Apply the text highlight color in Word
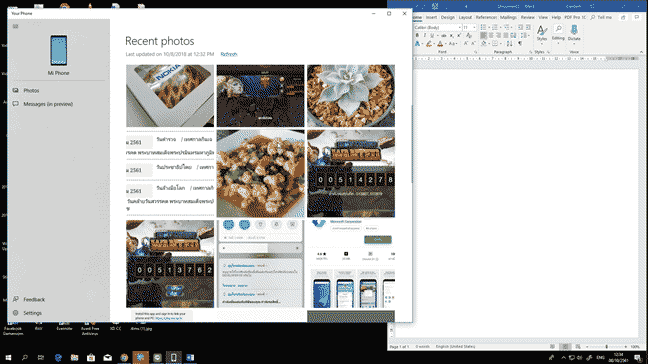This screenshot has width=648, height=364. (x=429, y=43)
